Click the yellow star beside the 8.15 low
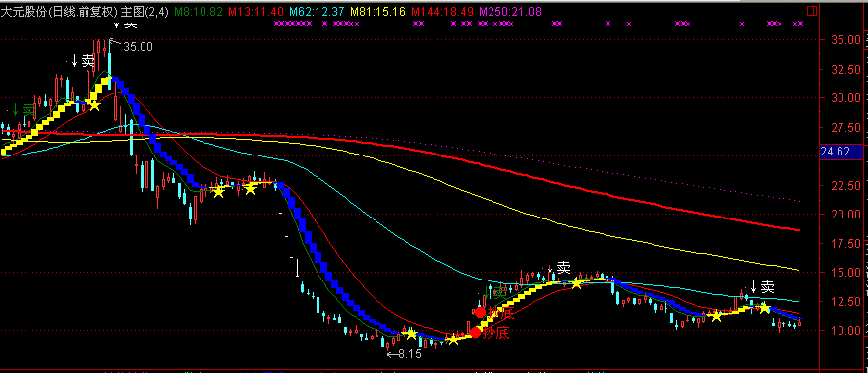Image resolution: width=868 pixels, height=373 pixels. tap(411, 334)
